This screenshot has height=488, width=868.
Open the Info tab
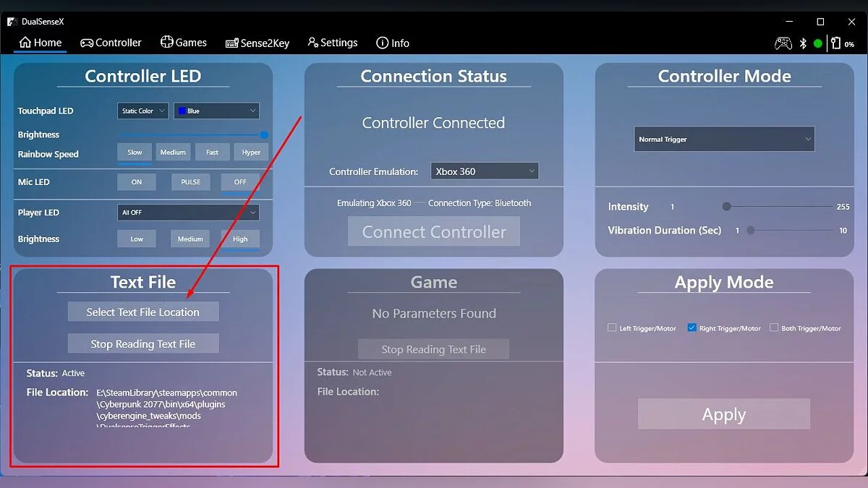[393, 43]
